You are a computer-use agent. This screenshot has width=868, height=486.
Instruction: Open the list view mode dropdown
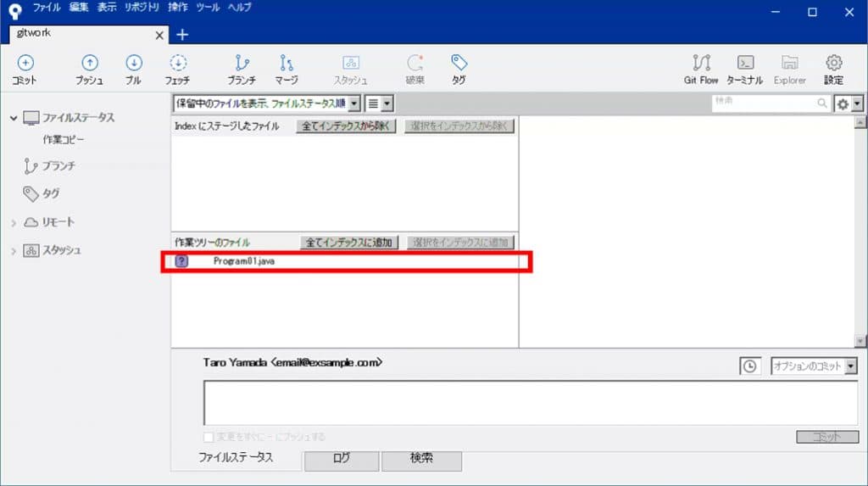coord(379,103)
